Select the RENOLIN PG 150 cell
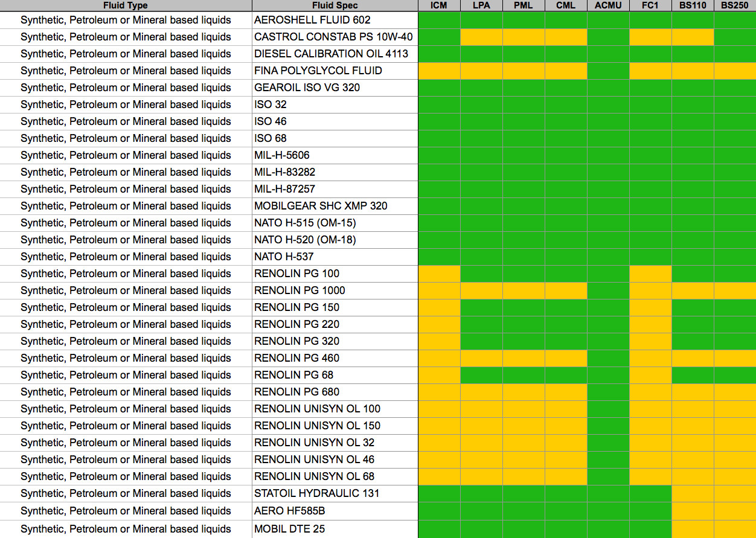Viewport: 756px width, 538px height. 335,307
